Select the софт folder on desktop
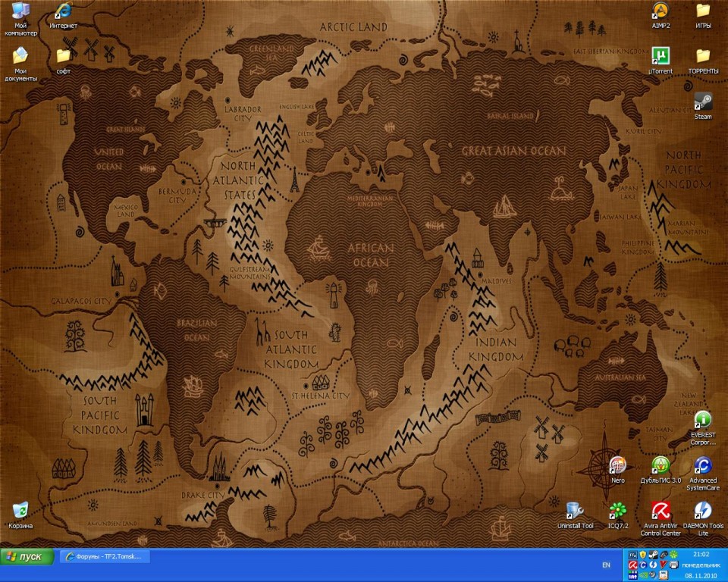This screenshot has height=582, width=728. pos(63,61)
